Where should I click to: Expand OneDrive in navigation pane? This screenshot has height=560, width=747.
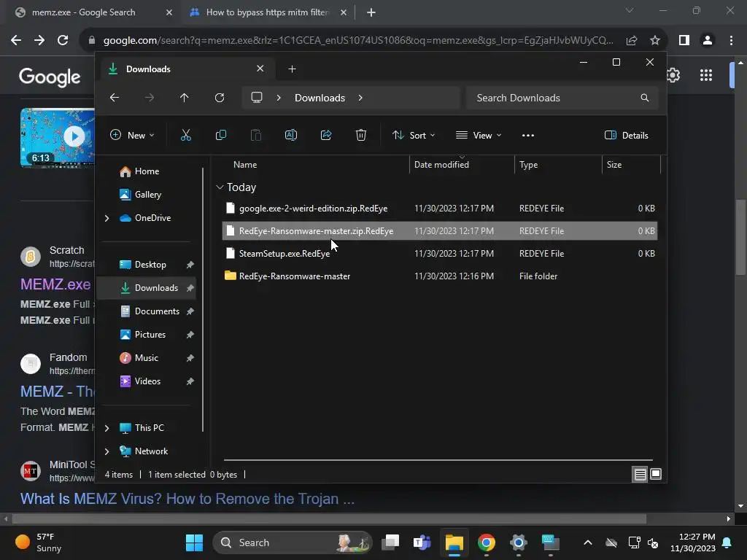(107, 218)
